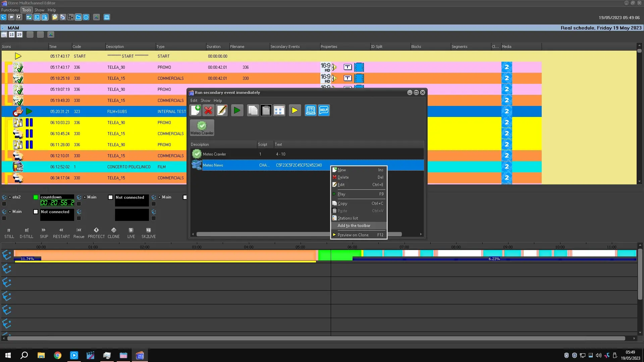The height and width of the screenshot is (362, 644).
Task: Select the etx2 radio button
Action: click(x=10, y=197)
